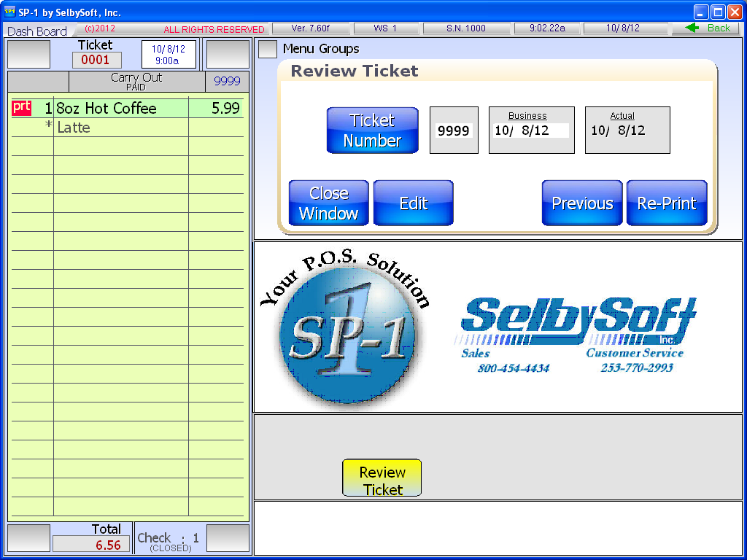Click the blank button left of Total

click(x=28, y=539)
